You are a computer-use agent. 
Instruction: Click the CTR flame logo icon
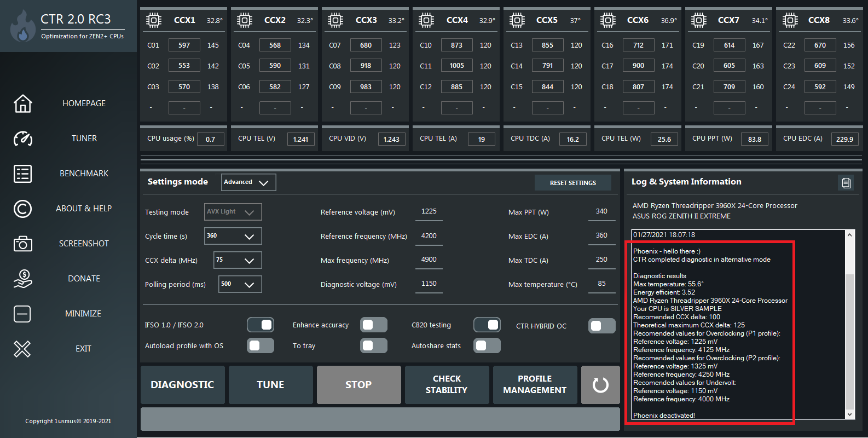point(22,26)
